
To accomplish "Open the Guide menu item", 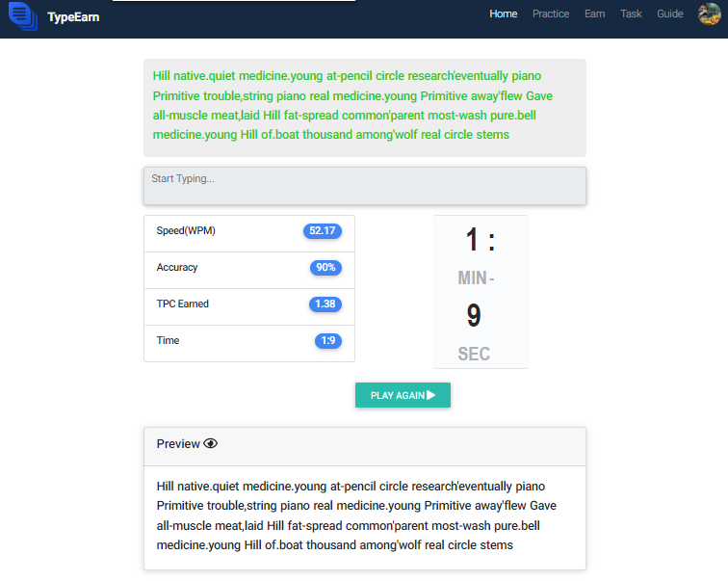I will pyautogui.click(x=670, y=13).
